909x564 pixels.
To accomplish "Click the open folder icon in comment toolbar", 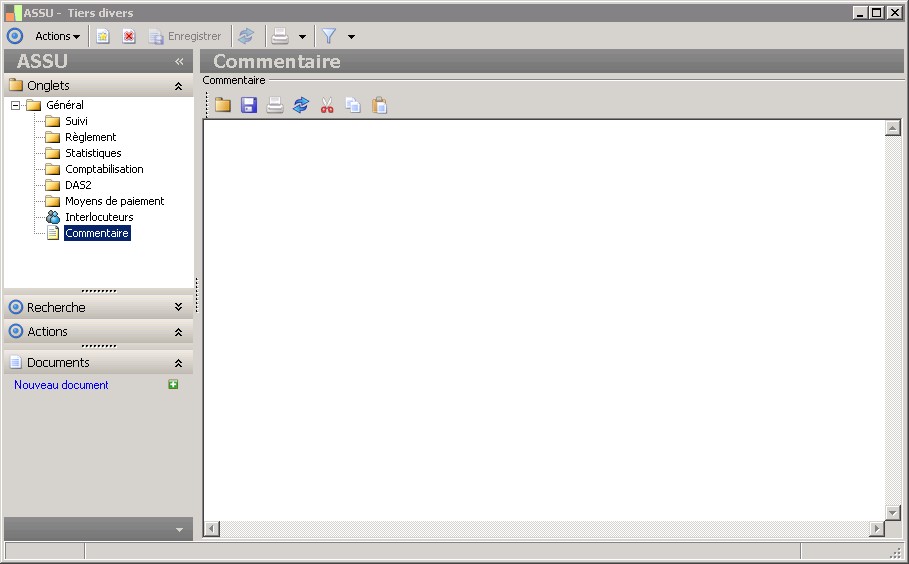I will pyautogui.click(x=223, y=105).
